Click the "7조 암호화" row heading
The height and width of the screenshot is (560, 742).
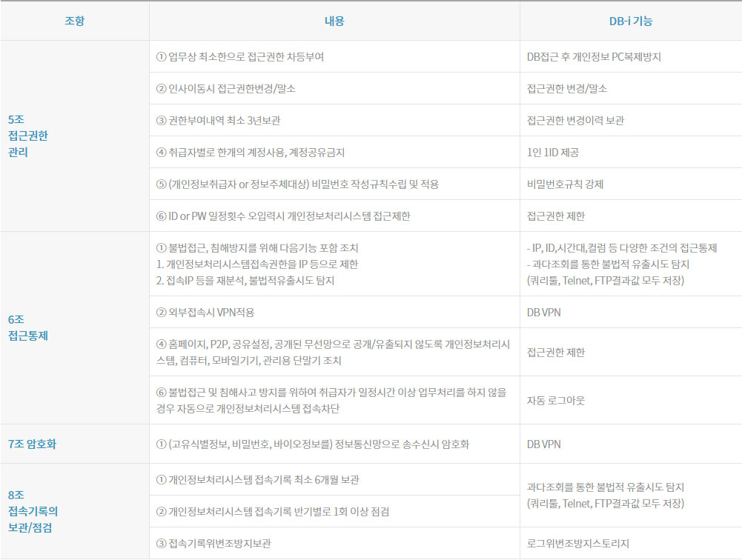32,444
